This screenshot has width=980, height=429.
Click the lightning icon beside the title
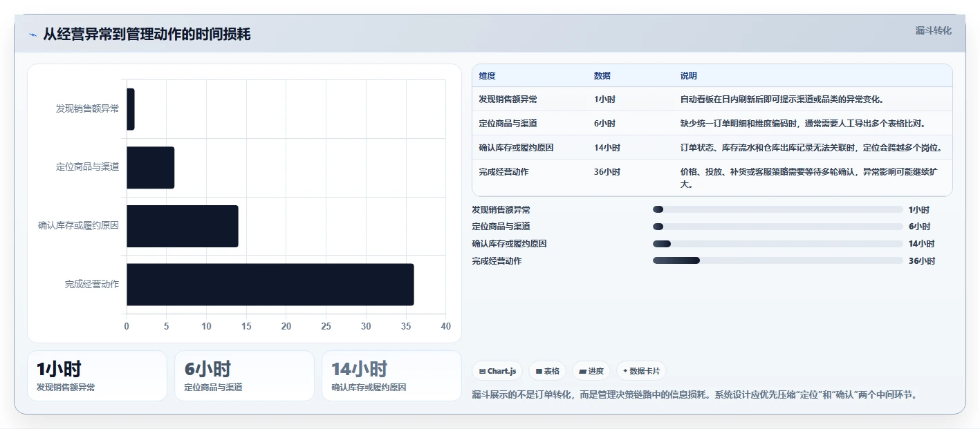coord(33,35)
